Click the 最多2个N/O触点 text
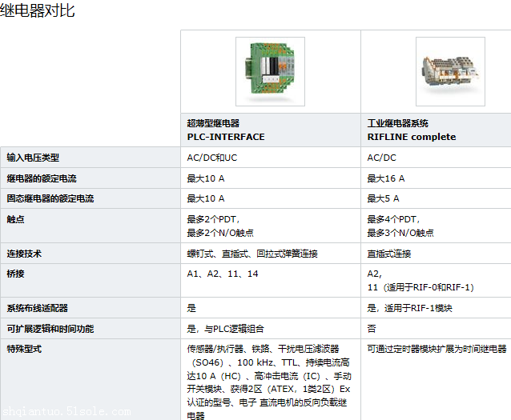Image resolution: width=511 pixels, height=420 pixels. [x=220, y=233]
